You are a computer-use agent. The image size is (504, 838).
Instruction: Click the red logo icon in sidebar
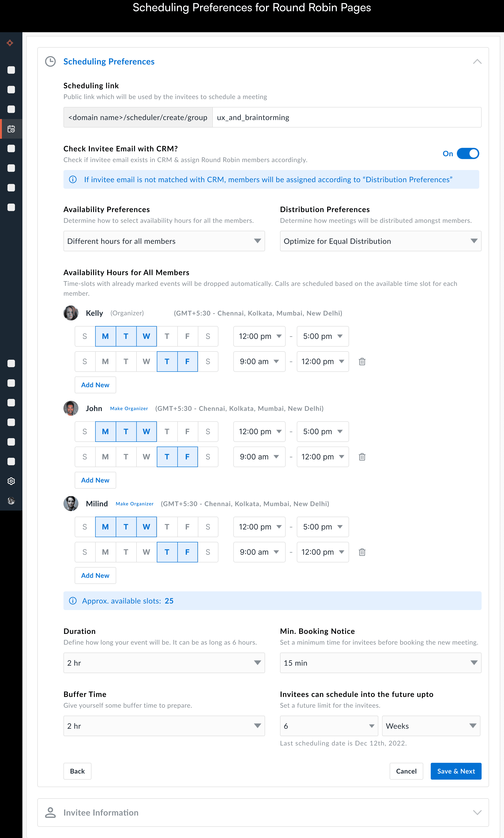[x=10, y=43]
